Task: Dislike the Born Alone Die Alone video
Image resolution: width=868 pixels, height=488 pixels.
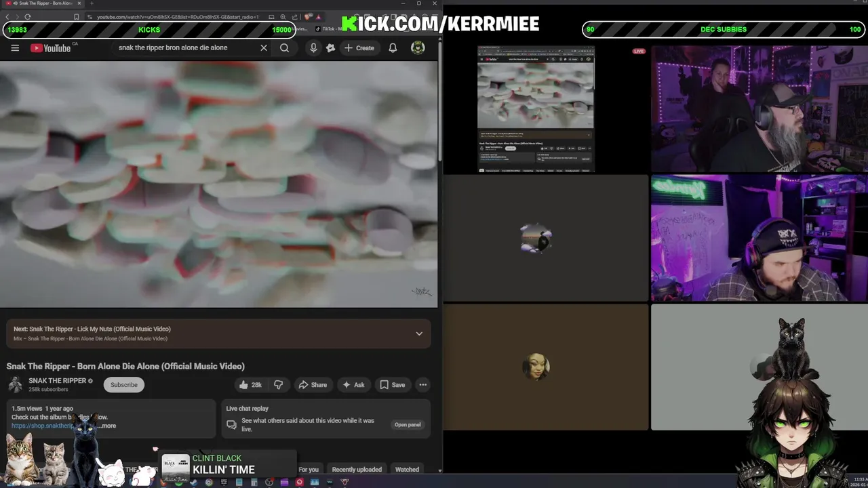Action: [279, 385]
